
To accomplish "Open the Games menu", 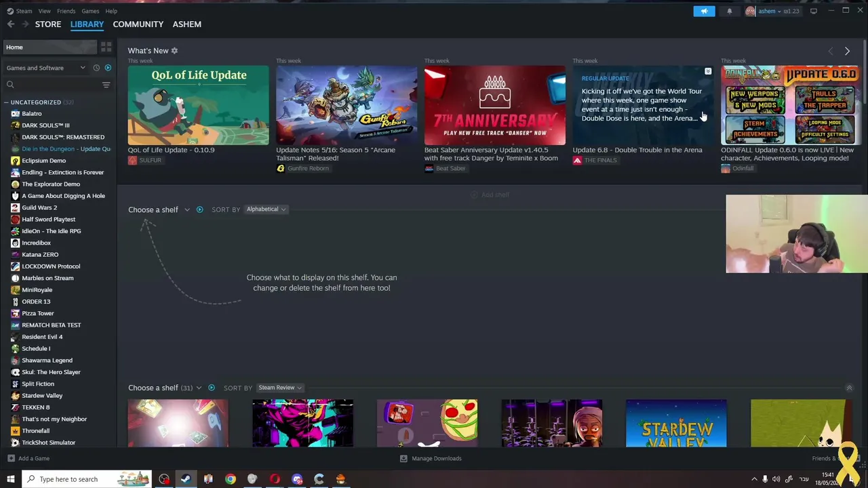I will coord(90,11).
